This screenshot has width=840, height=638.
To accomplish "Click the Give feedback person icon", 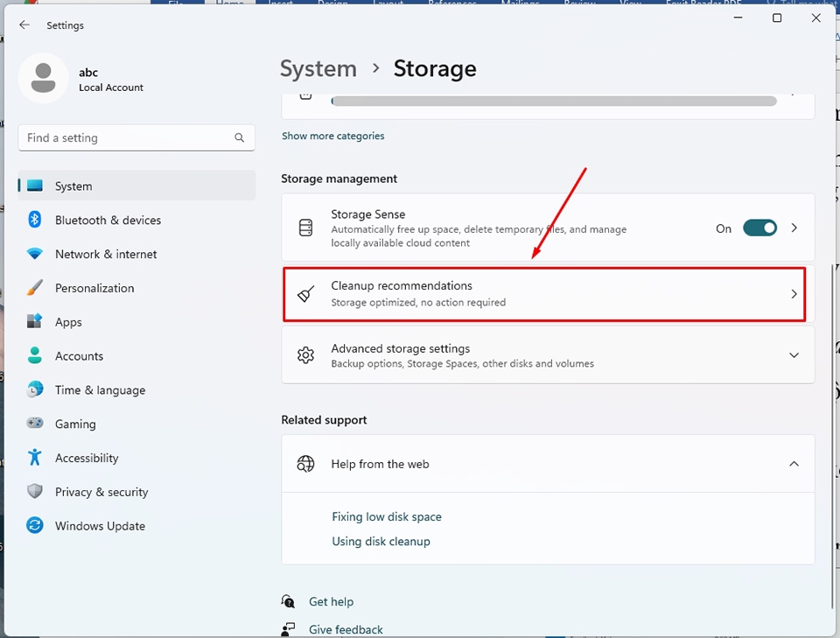I will [x=288, y=629].
